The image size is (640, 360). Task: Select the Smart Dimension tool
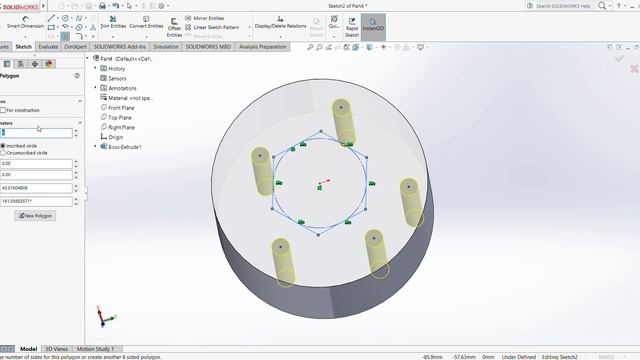point(25,22)
